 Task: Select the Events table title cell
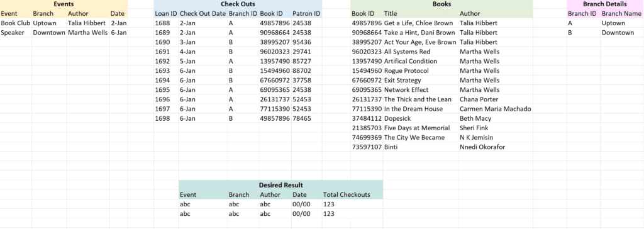click(64, 4)
